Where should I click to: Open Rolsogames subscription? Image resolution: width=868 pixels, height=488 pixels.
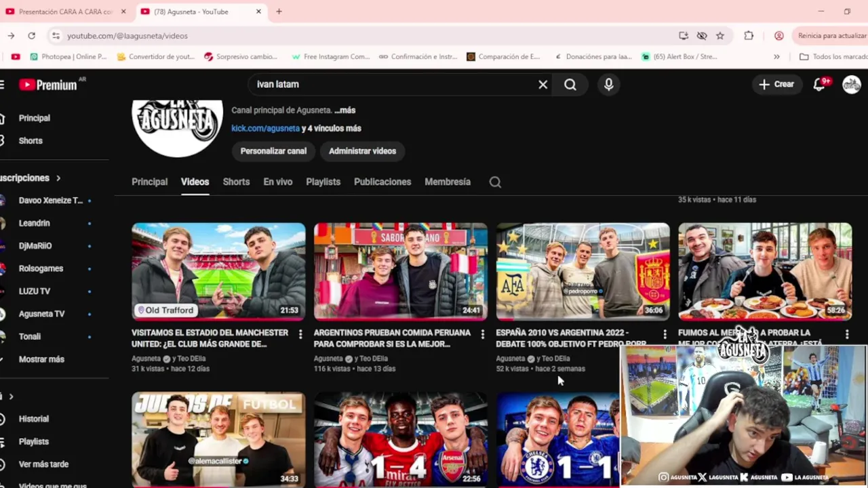pos(41,268)
